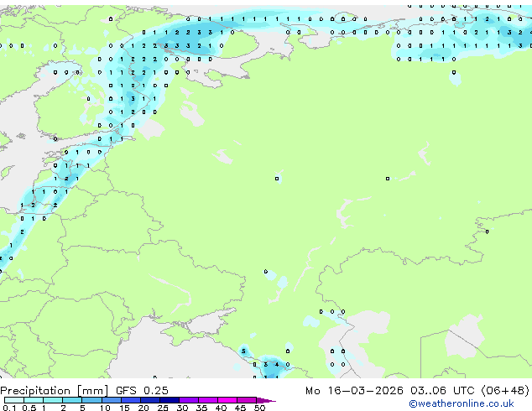Click the legend's over-50 arrow tip
The height and width of the screenshot is (411, 532).
coord(266,400)
